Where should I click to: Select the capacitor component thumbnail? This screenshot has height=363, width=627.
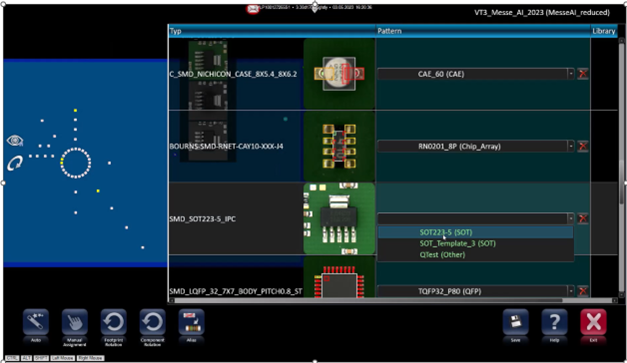339,74
